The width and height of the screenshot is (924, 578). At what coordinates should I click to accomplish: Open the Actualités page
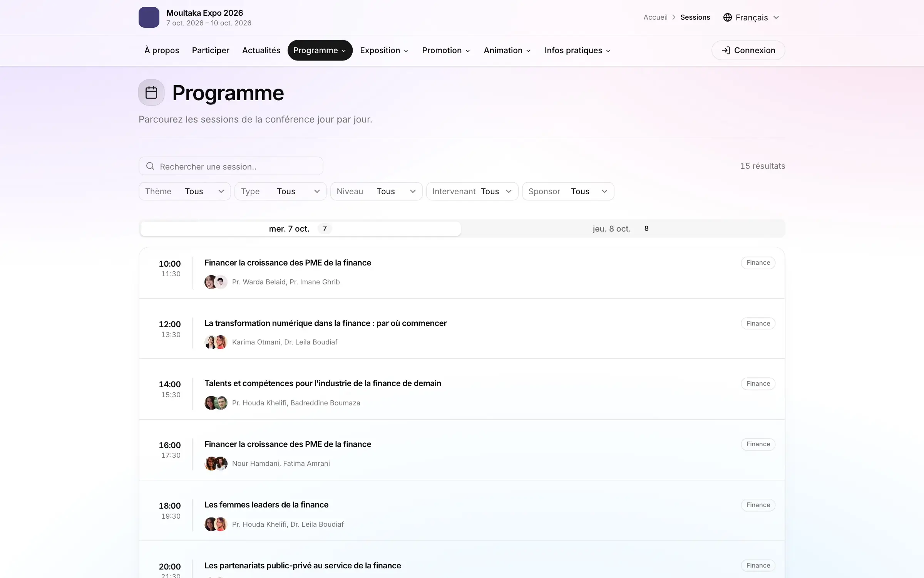click(x=261, y=50)
